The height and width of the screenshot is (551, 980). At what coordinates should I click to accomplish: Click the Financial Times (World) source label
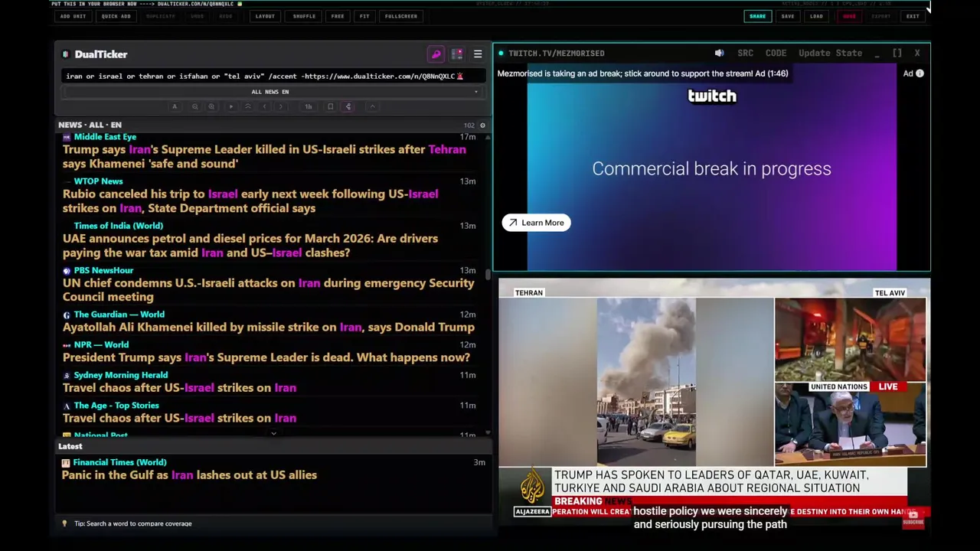click(119, 462)
